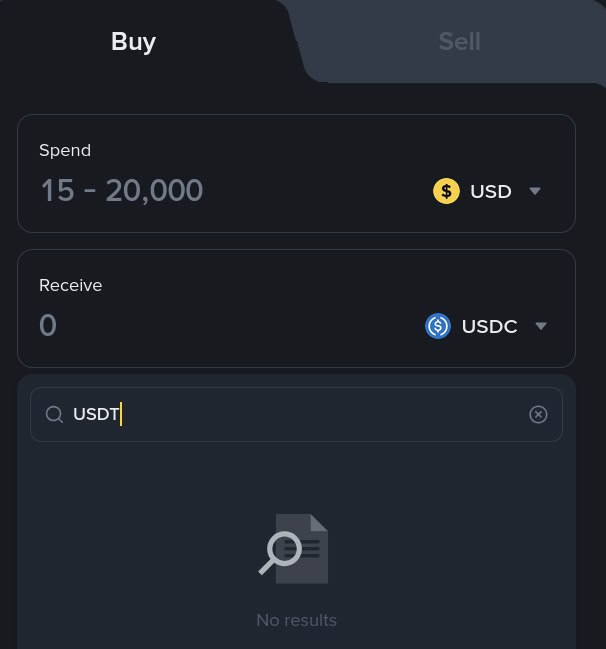Click the Receive label text
The height and width of the screenshot is (649, 606).
[x=70, y=285]
